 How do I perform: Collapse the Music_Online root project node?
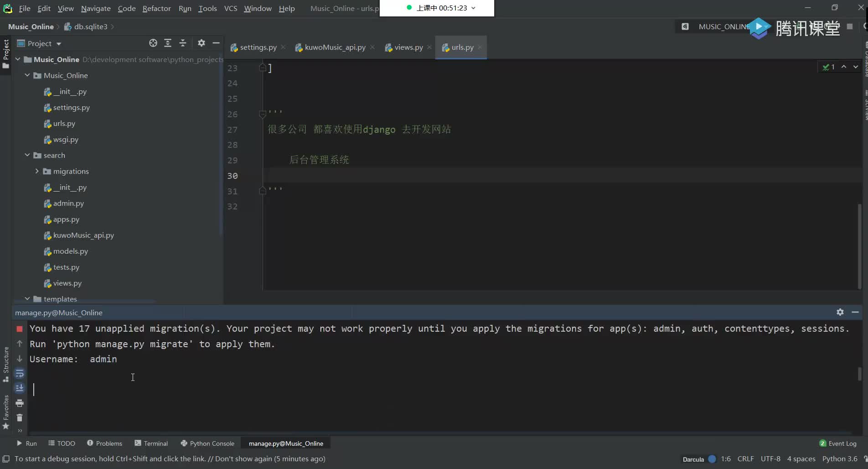click(18, 59)
